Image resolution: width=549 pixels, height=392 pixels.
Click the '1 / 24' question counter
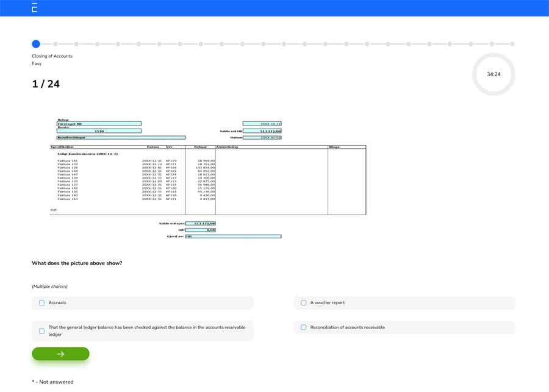46,84
